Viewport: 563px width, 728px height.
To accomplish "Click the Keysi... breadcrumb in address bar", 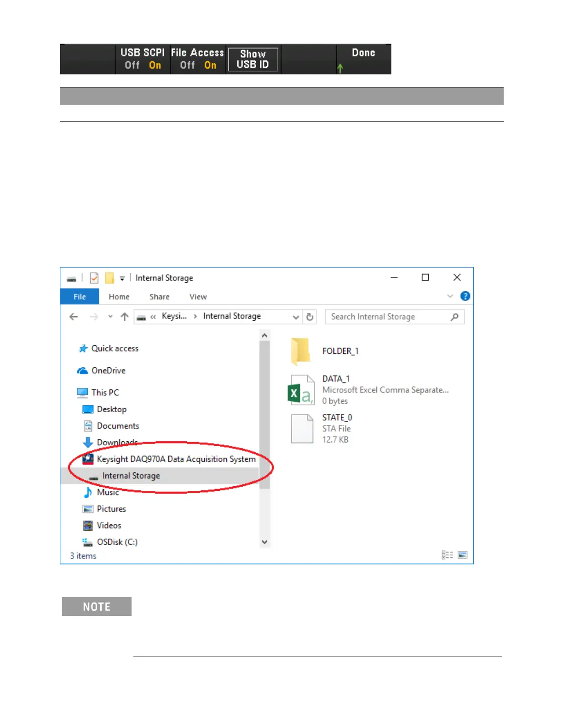I will pos(174,316).
